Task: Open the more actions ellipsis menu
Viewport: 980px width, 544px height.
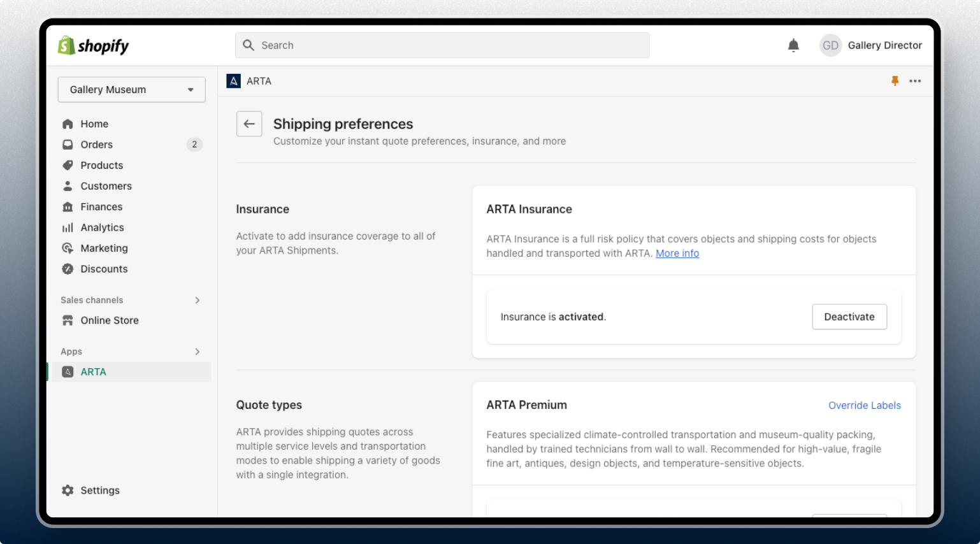Action: (x=916, y=81)
